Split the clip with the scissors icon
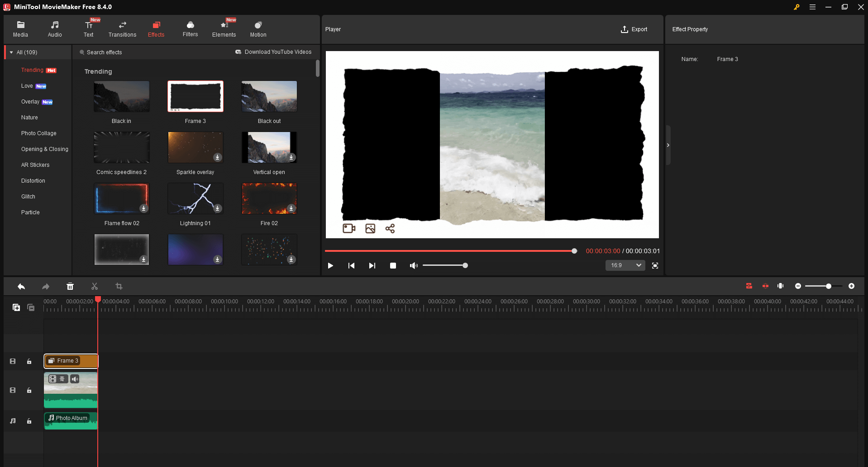868x467 pixels. [94, 286]
